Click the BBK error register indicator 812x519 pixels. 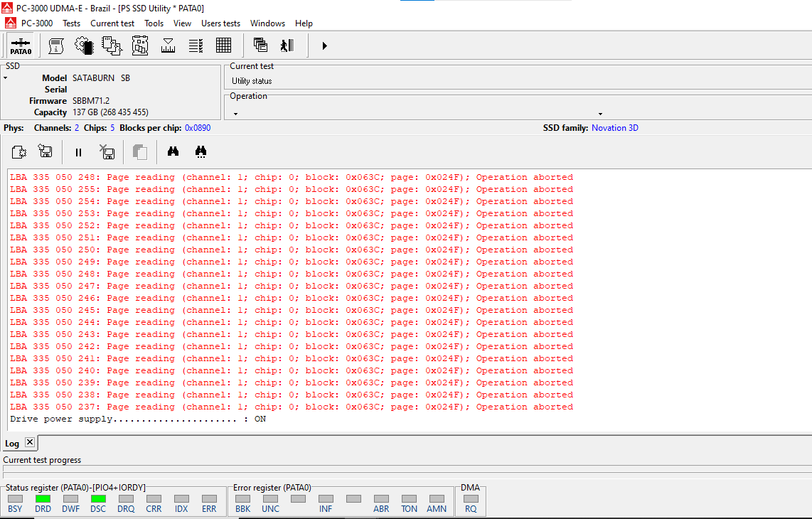click(243, 499)
